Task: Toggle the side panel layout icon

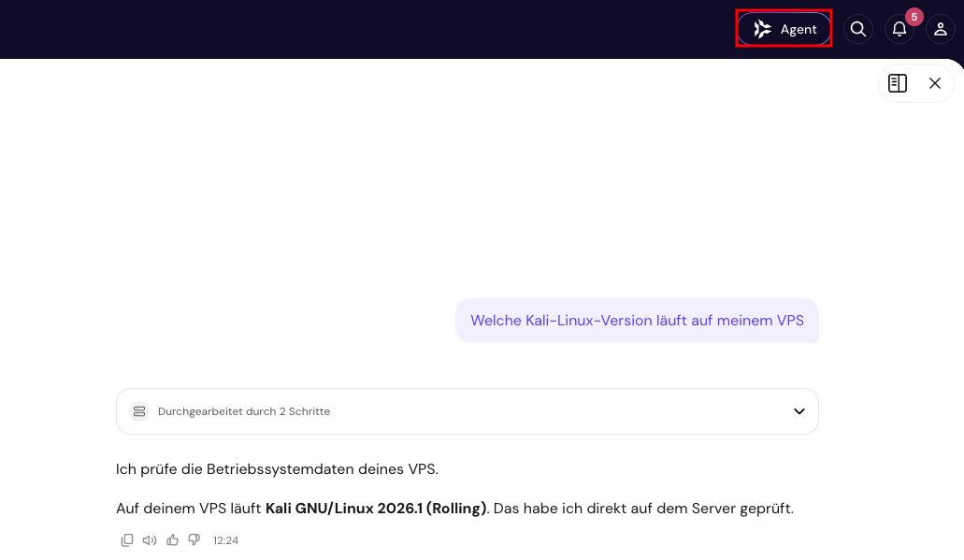Action: 898,83
